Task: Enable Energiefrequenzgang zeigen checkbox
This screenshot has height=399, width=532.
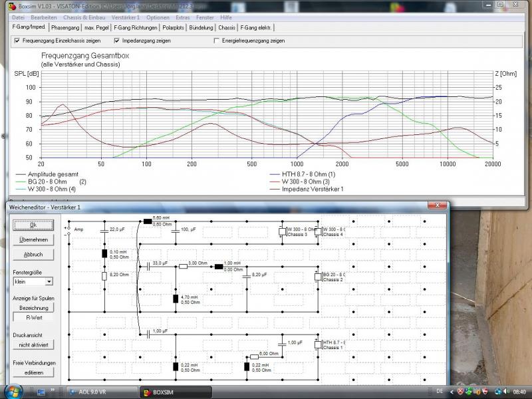Action: [x=217, y=41]
